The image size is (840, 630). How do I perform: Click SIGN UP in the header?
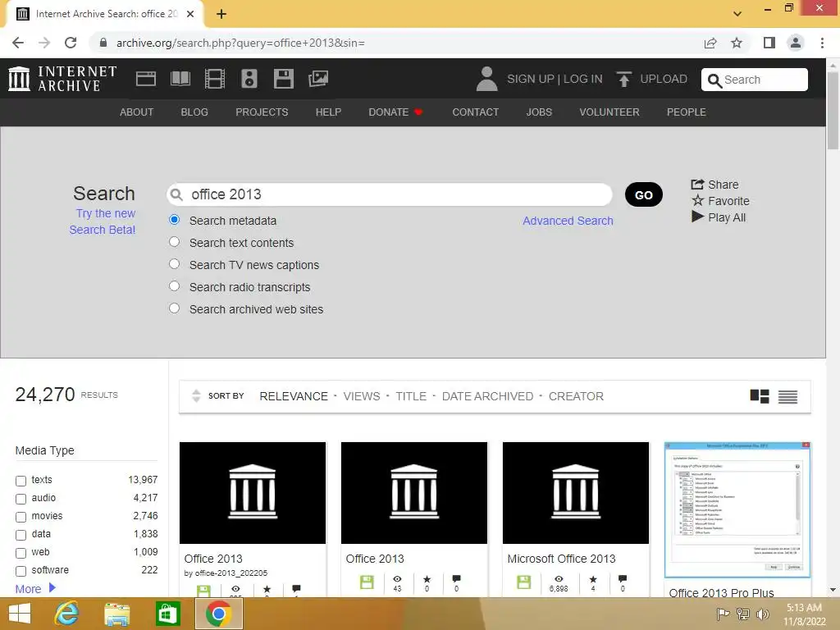[531, 79]
